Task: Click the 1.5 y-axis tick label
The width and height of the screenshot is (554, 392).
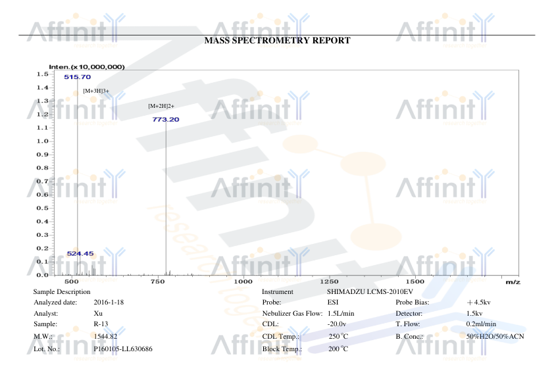Action: [42, 74]
